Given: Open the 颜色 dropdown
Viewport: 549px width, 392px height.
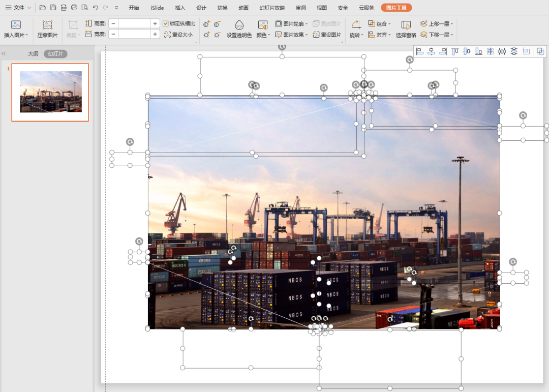Looking at the screenshot, I should point(263,28).
